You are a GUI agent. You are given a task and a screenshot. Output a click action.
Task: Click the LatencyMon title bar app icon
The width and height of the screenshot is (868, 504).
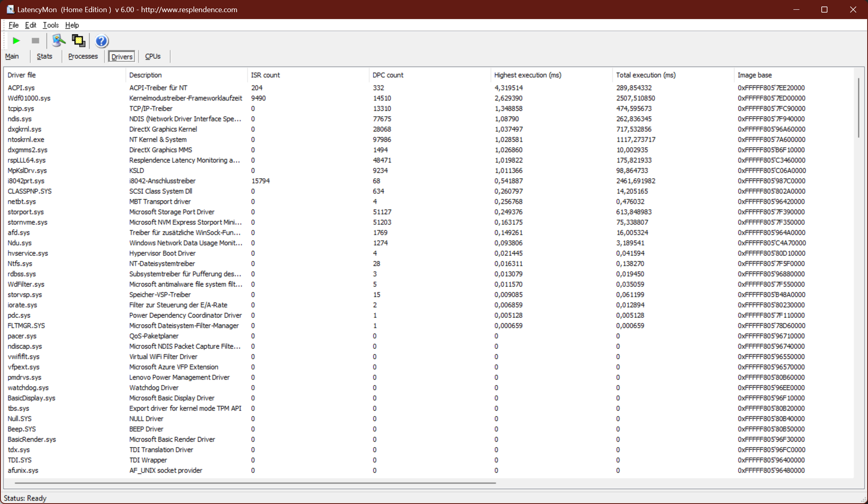pyautogui.click(x=10, y=9)
